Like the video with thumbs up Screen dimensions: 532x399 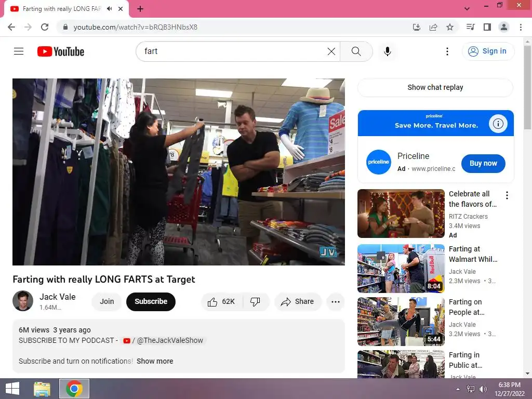tap(222, 302)
